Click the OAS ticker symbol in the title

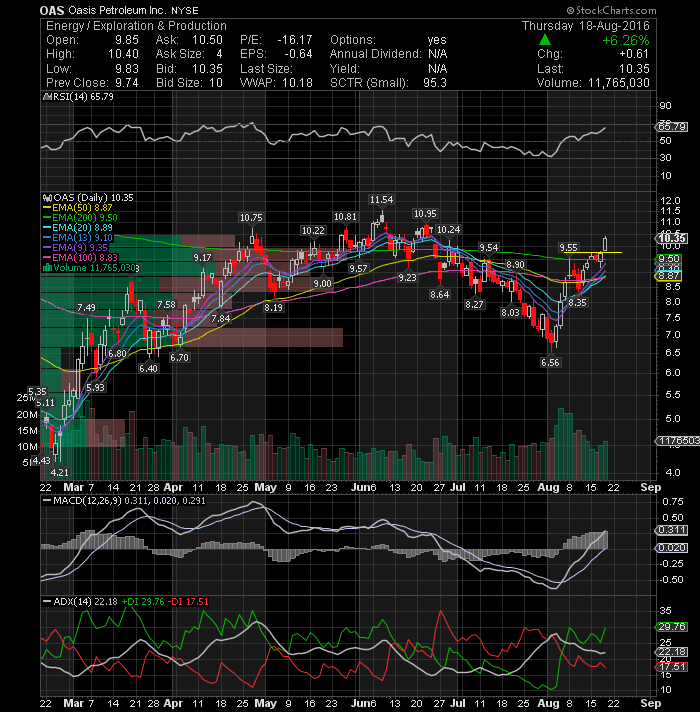click(52, 10)
